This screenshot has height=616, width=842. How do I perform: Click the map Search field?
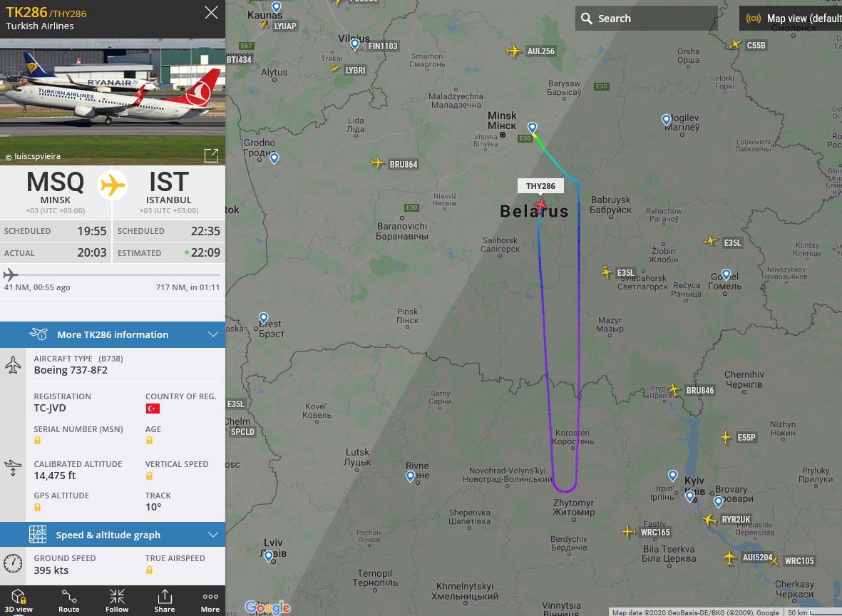point(646,19)
